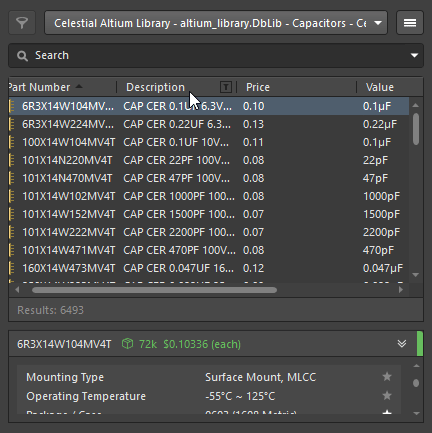Click the list's vertical scrollbar up arrow
Screen dimensions: 432x433
click(416, 105)
